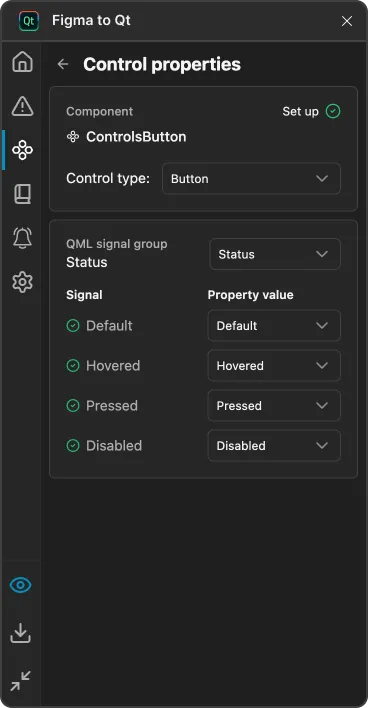Click the Default signal label
Viewport: 368px width, 708px height.
point(109,326)
